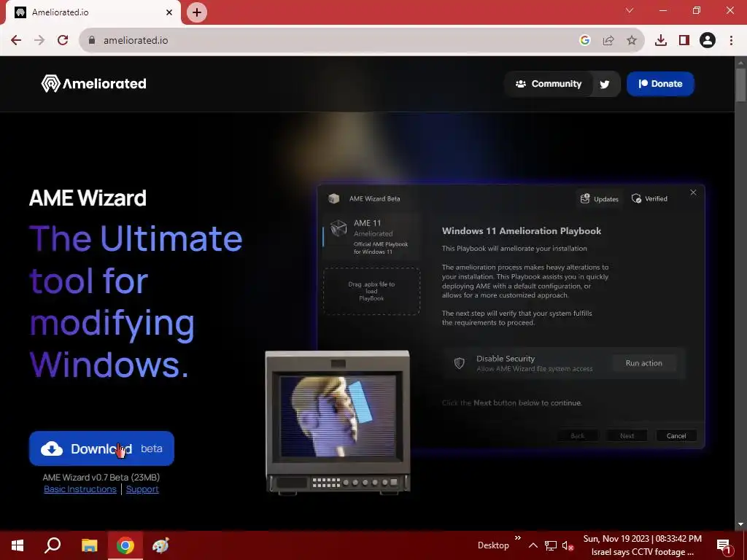This screenshot has height=560, width=747.
Task: Open a new tab with plus button
Action: click(197, 12)
